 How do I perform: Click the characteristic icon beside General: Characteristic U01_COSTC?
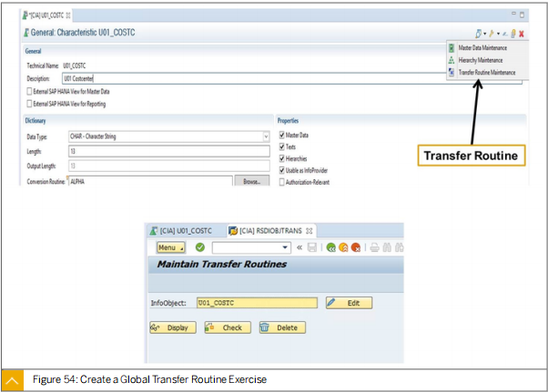pyautogui.click(x=26, y=33)
